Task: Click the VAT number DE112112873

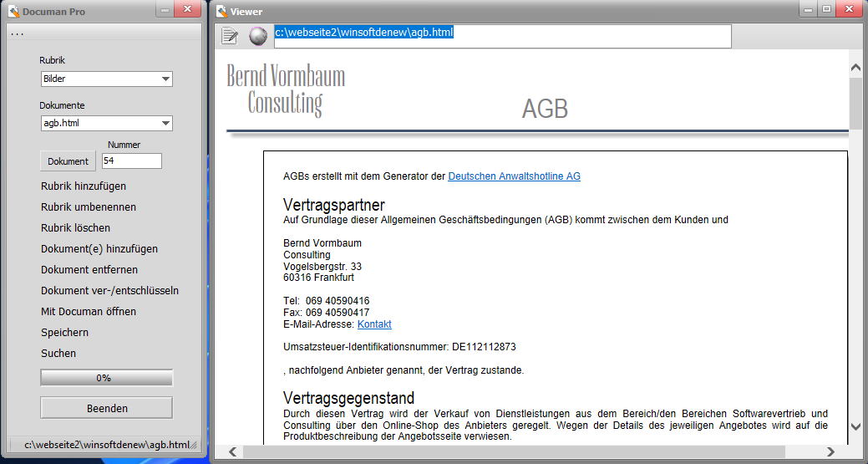Action: pos(484,347)
